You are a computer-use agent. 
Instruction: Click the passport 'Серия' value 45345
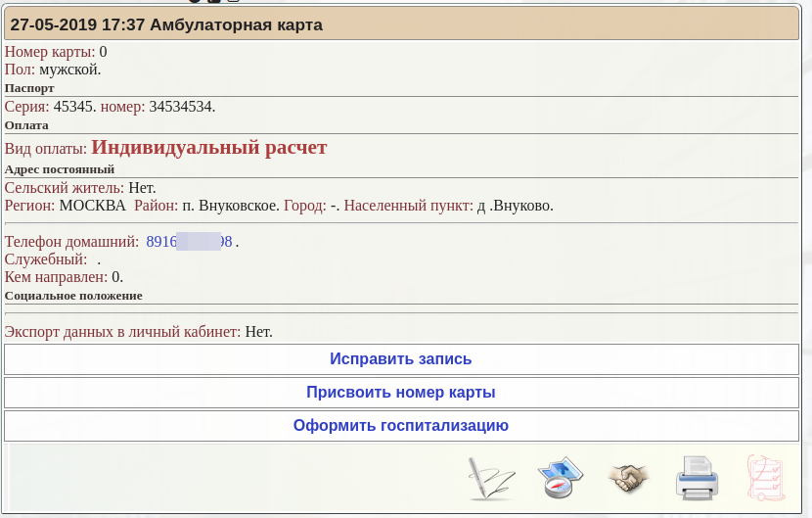[72, 107]
